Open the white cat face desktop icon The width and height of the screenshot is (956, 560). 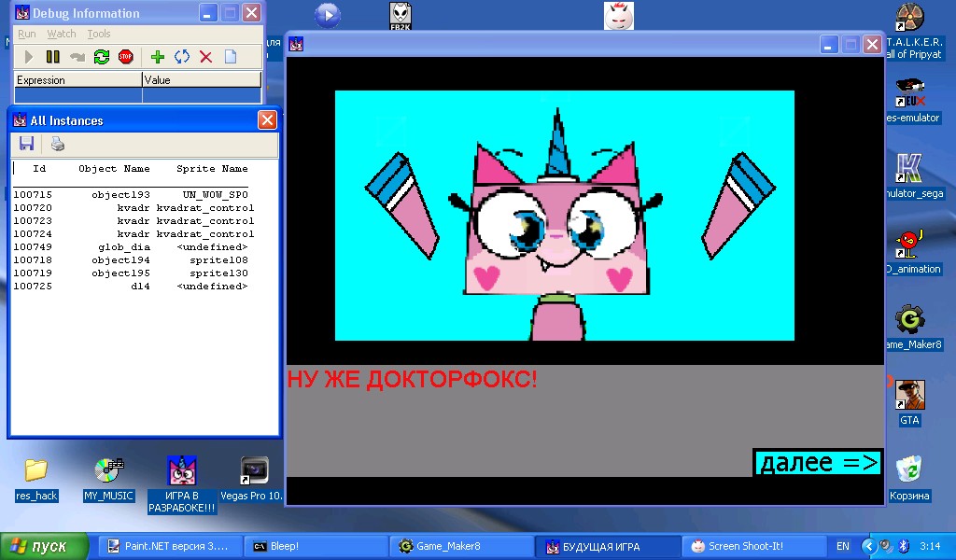tap(619, 15)
